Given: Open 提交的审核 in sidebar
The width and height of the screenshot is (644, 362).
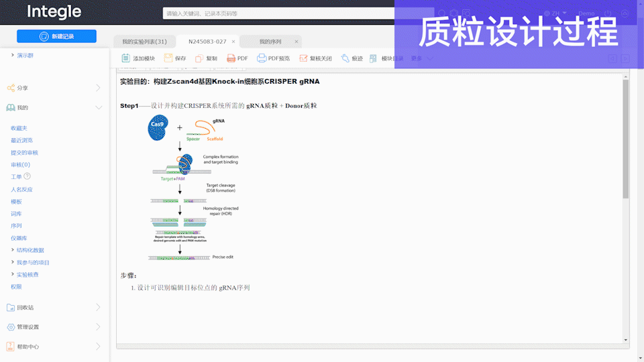Looking at the screenshot, I should tap(24, 153).
